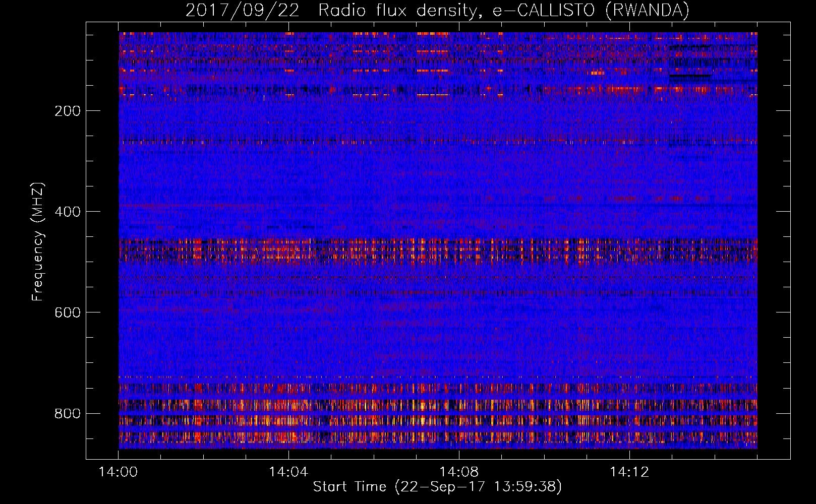Click the Start Time axis label
The width and height of the screenshot is (816, 504).
click(x=437, y=487)
